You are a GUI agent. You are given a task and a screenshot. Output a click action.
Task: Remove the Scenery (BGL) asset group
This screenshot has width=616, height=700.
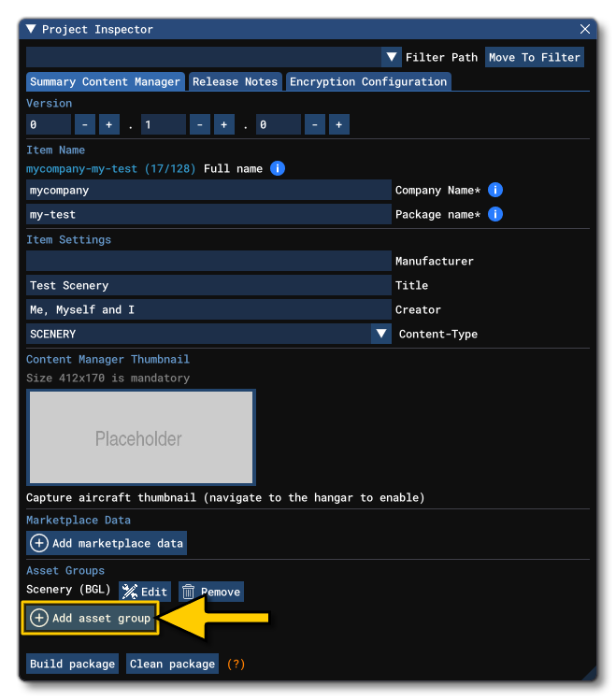211,592
